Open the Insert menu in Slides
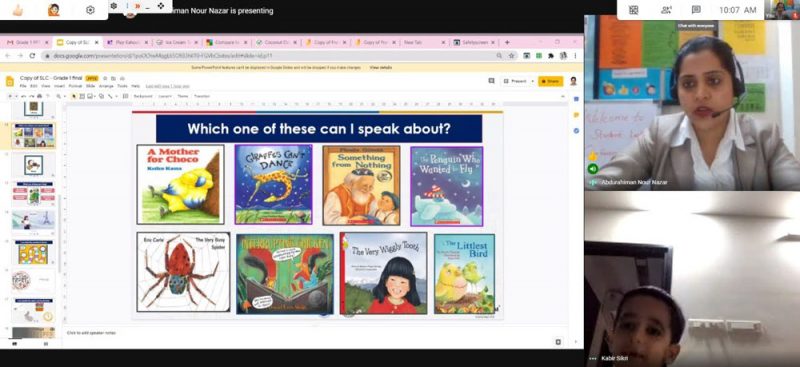 [61, 86]
